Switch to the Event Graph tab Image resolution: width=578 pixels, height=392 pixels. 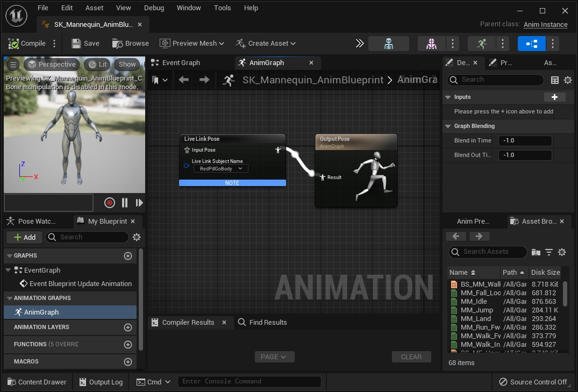click(181, 63)
